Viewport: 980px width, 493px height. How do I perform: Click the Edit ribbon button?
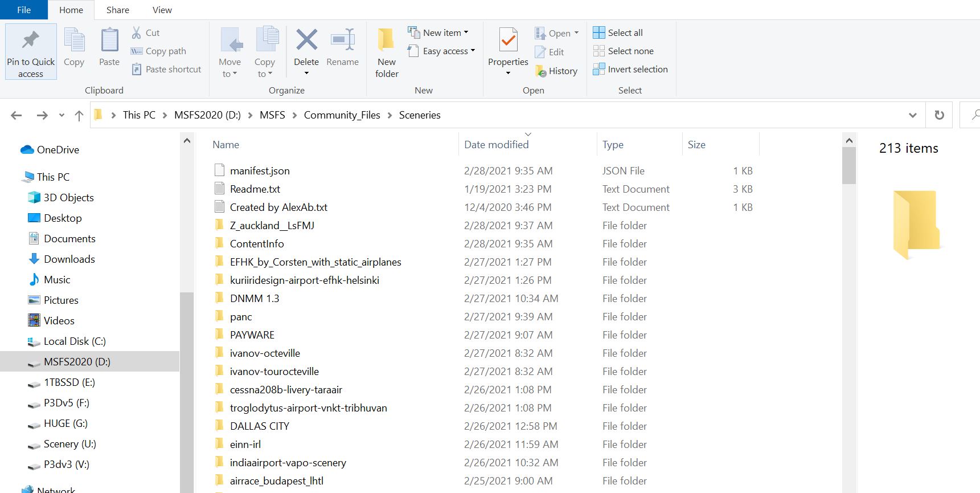point(550,52)
